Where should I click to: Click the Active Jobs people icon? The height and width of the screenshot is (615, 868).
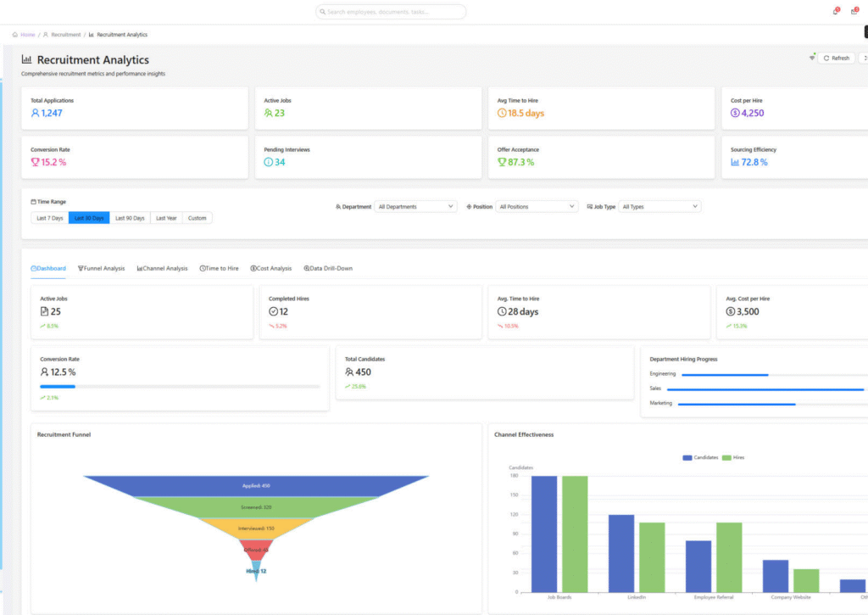coord(269,113)
